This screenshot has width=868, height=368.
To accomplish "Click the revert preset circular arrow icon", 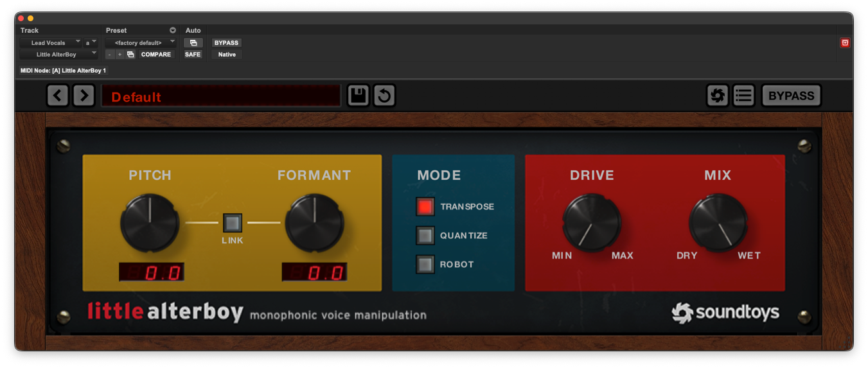I will tap(384, 96).
